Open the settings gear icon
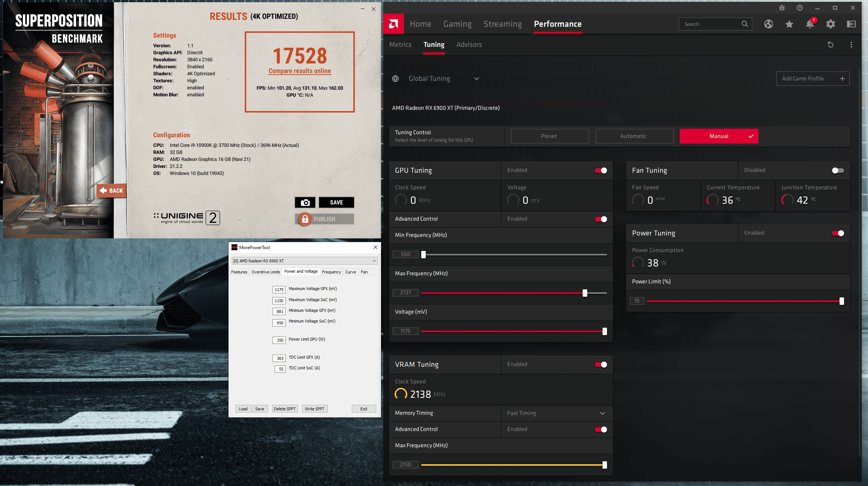This screenshot has height=486, width=868. 831,24
